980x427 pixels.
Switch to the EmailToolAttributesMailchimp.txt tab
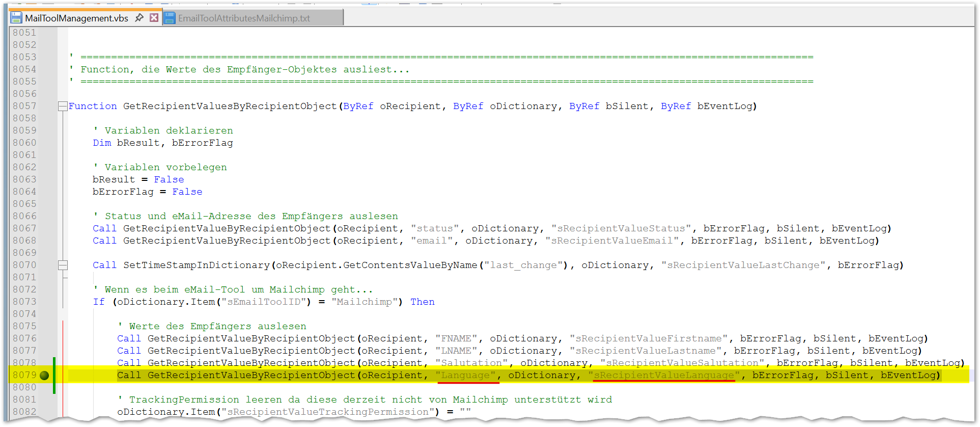(x=244, y=18)
